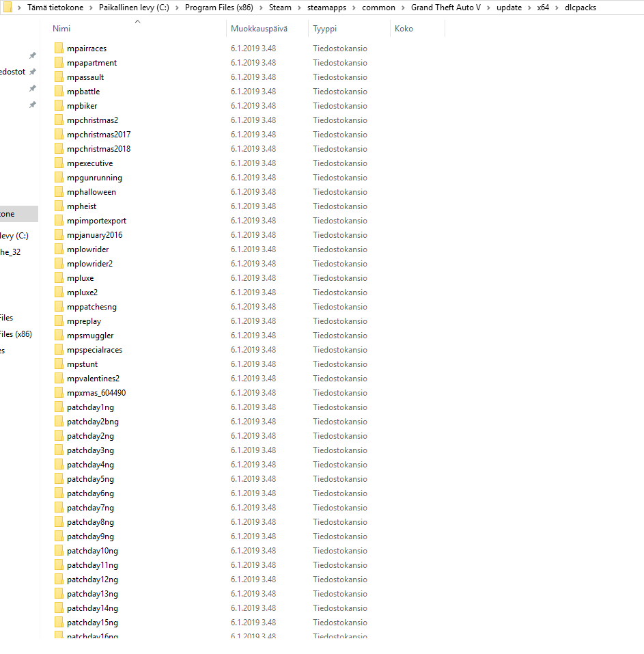Click the mpjanuary2016 folder icon
644x654 pixels.
click(59, 235)
